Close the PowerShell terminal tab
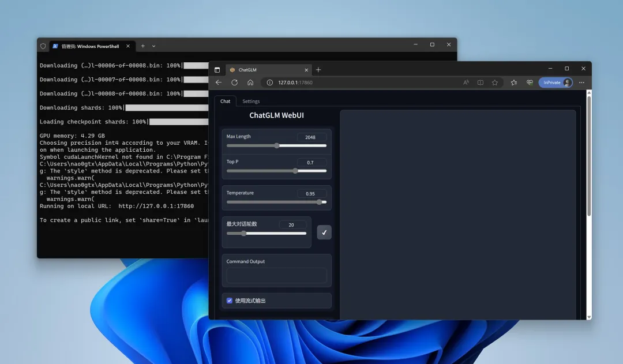 pyautogui.click(x=128, y=46)
